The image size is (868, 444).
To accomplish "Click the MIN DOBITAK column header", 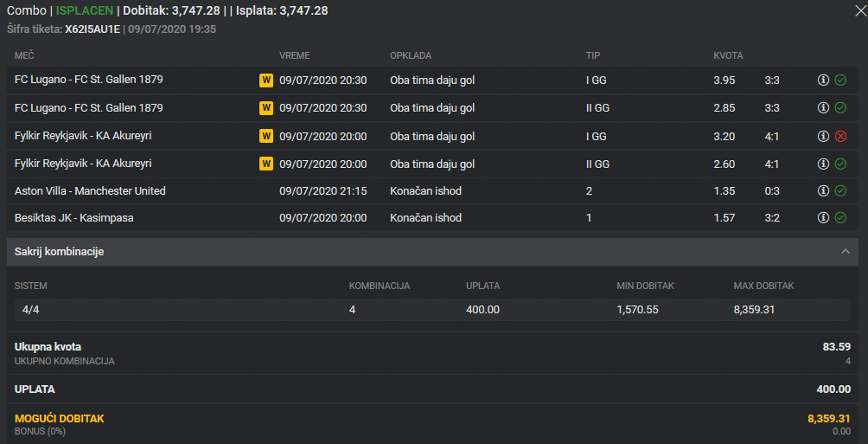I will tap(645, 286).
